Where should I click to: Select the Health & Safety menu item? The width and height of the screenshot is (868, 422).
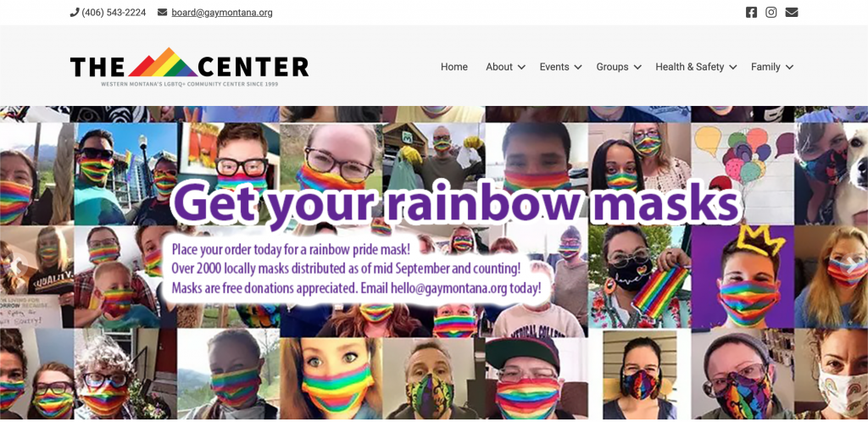point(690,67)
